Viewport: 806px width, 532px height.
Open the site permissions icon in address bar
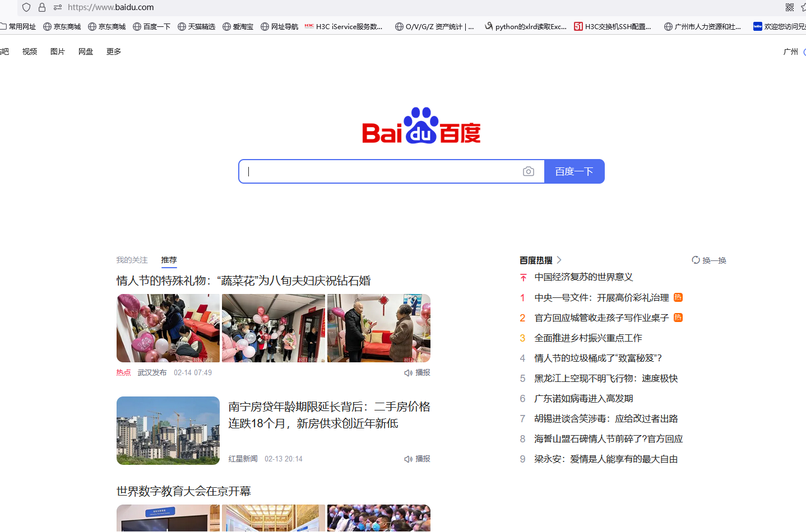click(x=58, y=7)
